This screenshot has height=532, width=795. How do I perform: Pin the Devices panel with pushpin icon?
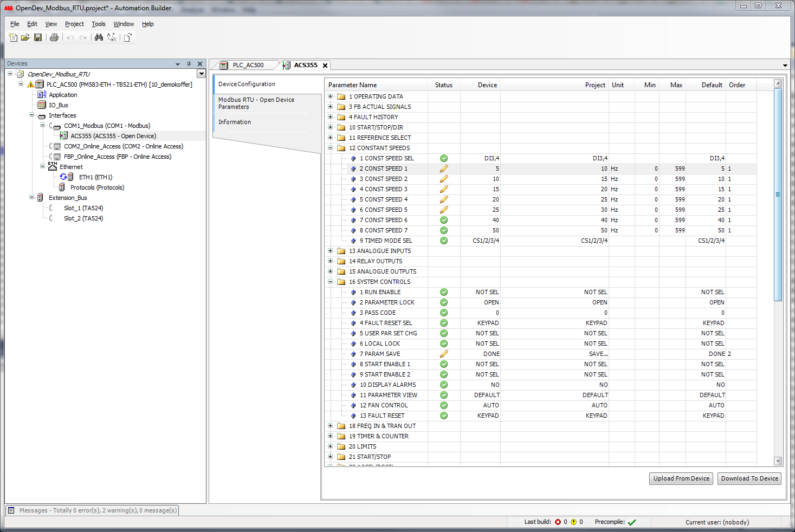tap(189, 64)
